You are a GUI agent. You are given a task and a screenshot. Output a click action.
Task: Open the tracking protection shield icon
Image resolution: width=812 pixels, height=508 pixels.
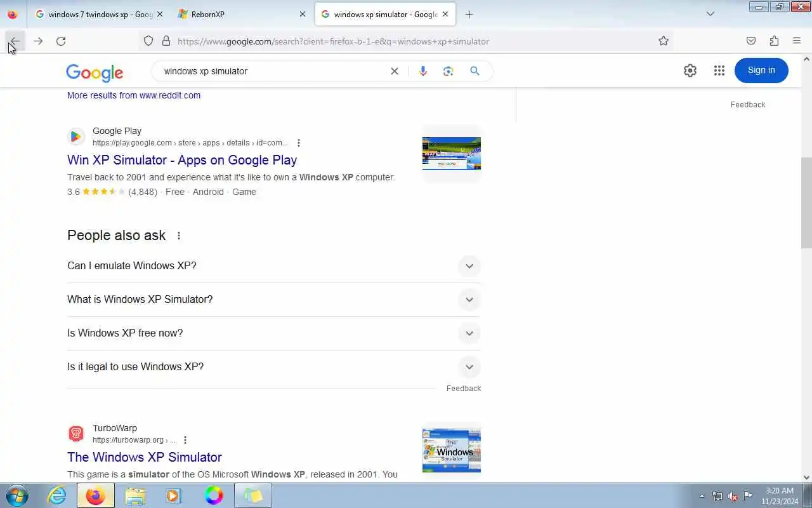coord(148,41)
